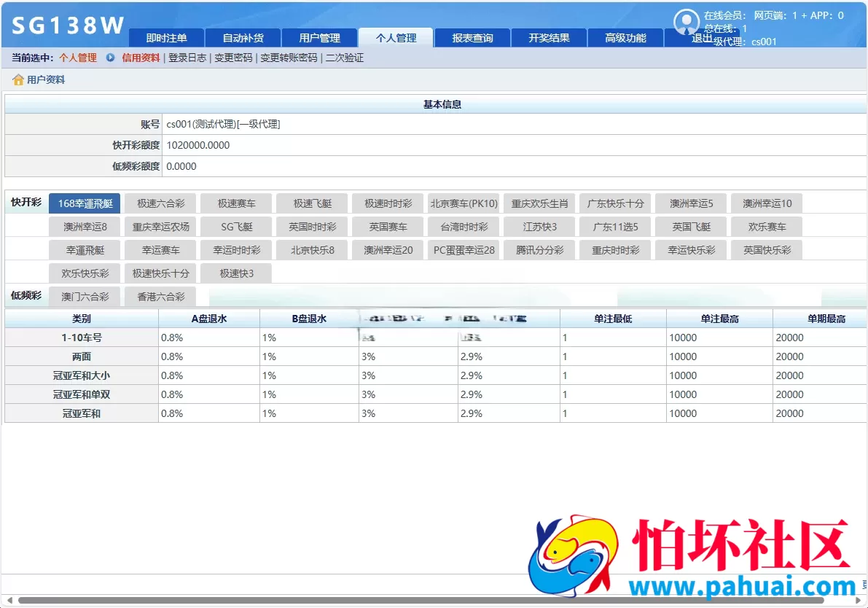Select the 极速快乐十分 button
This screenshot has width=868, height=608.
(x=160, y=273)
